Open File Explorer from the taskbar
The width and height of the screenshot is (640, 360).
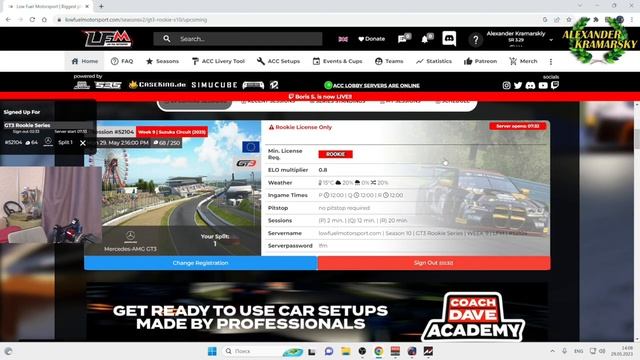pyautogui.click(x=346, y=351)
